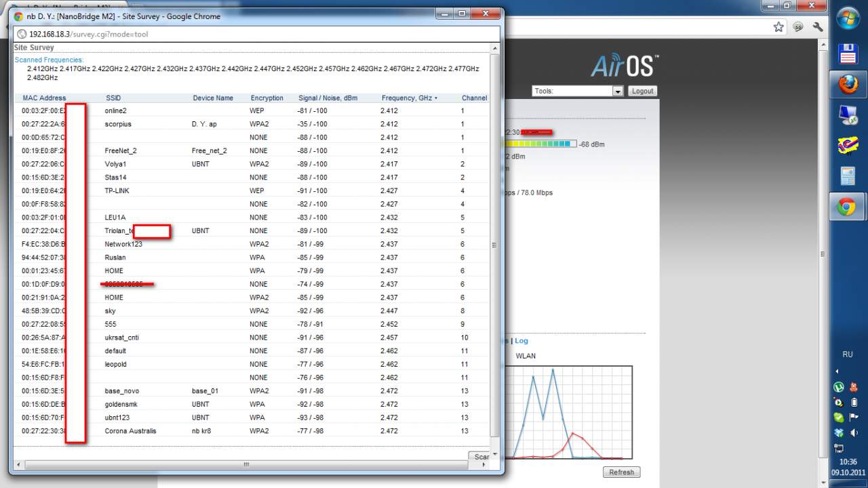Screen dimensions: 868x488
Task: Click the floppy disk taskbar icon
Action: (847, 53)
